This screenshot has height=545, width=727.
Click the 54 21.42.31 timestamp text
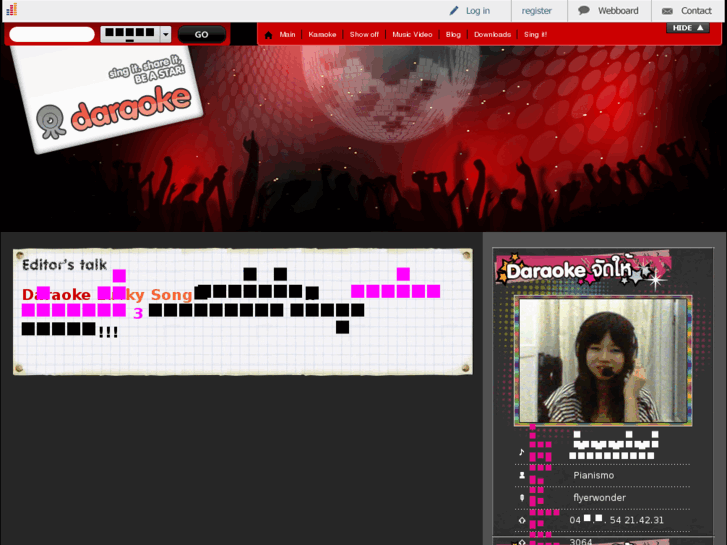tap(637, 520)
